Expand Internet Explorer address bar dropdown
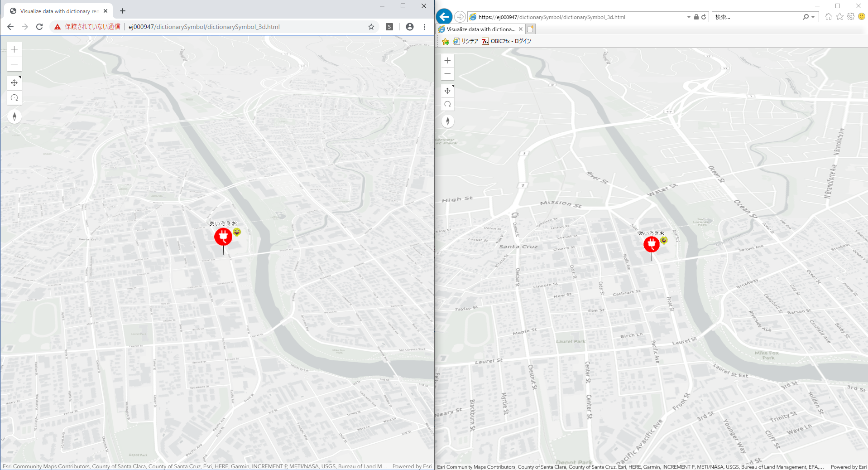The image size is (868, 470). tap(689, 17)
